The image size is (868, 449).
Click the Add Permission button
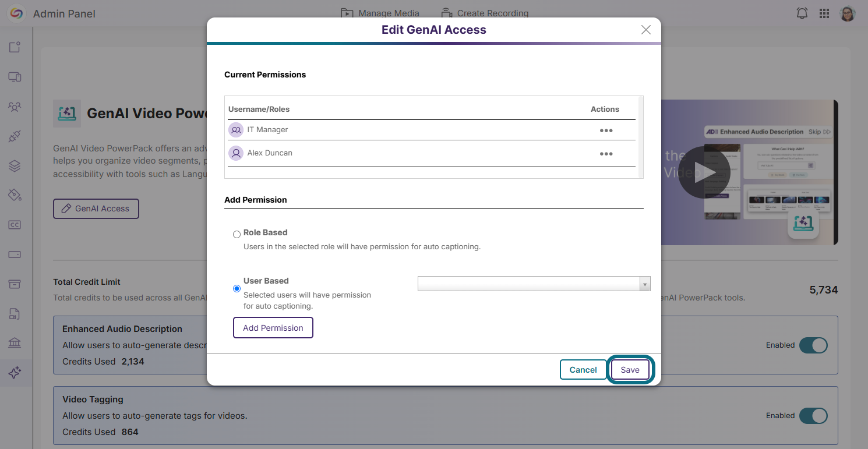[x=273, y=328]
